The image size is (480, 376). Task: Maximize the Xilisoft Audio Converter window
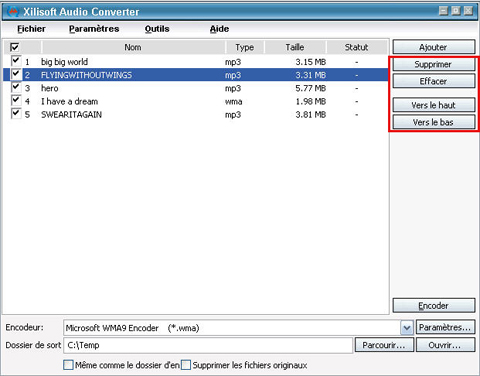click(456, 11)
